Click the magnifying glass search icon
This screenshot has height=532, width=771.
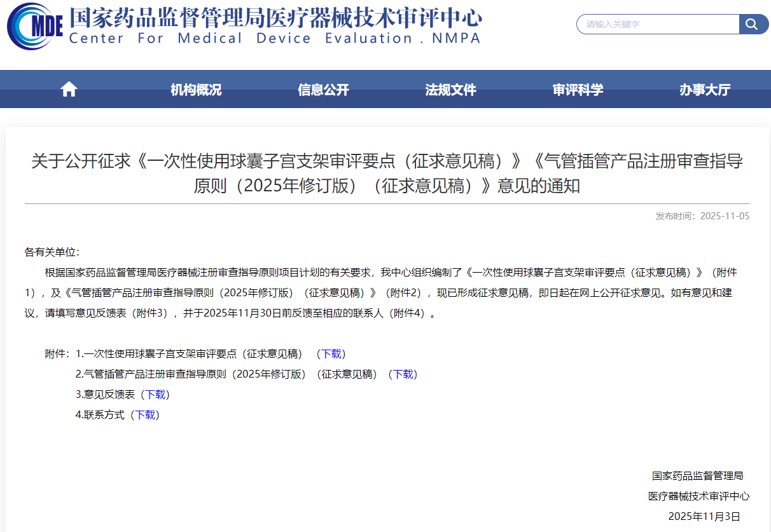(753, 24)
